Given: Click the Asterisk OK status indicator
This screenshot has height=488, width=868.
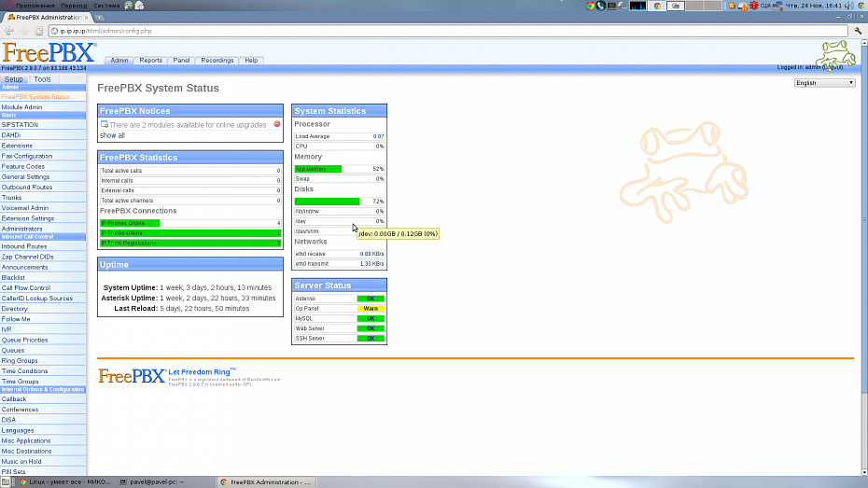Looking at the screenshot, I should click(371, 299).
